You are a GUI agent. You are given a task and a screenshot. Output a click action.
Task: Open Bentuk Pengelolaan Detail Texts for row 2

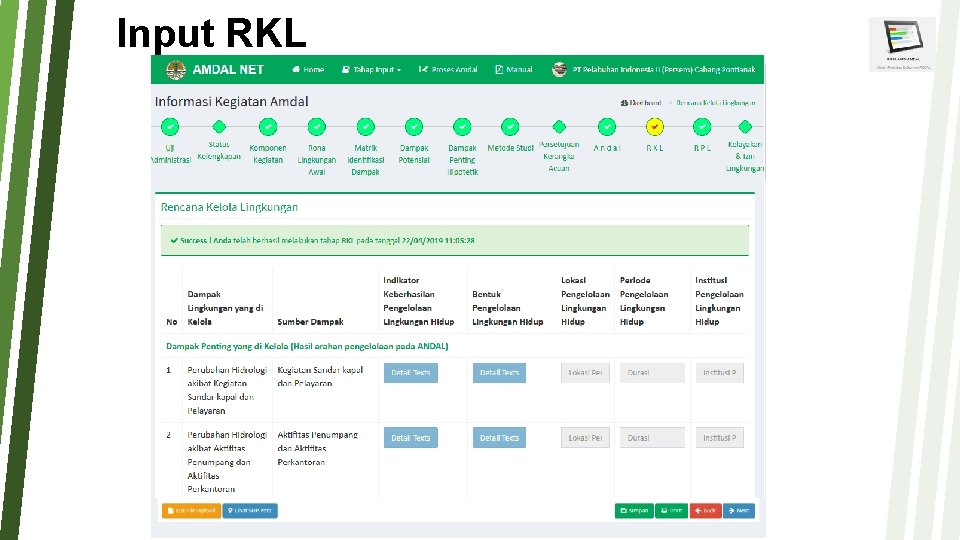coord(499,438)
